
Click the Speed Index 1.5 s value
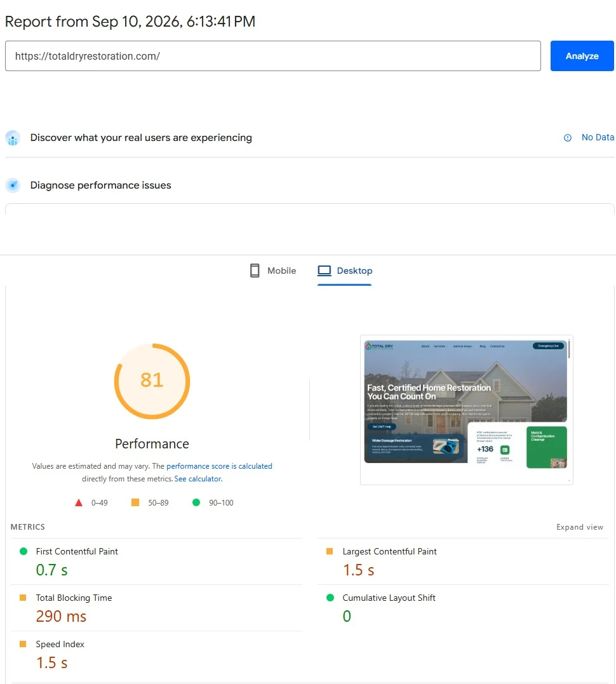point(51,662)
